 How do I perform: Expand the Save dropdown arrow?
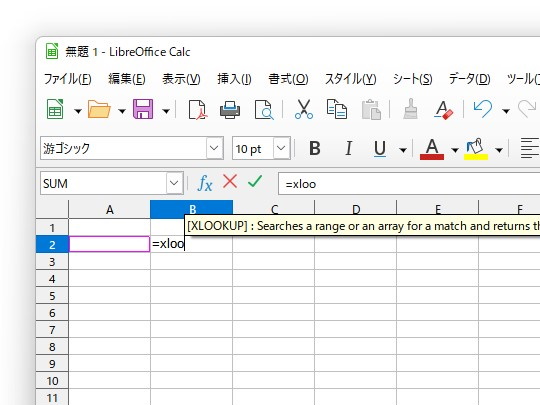[166, 111]
